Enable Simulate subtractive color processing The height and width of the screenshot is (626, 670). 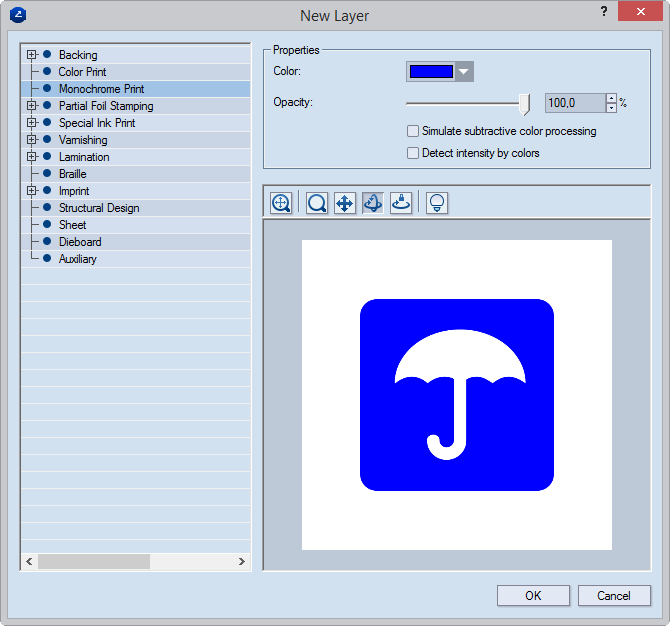tap(413, 131)
